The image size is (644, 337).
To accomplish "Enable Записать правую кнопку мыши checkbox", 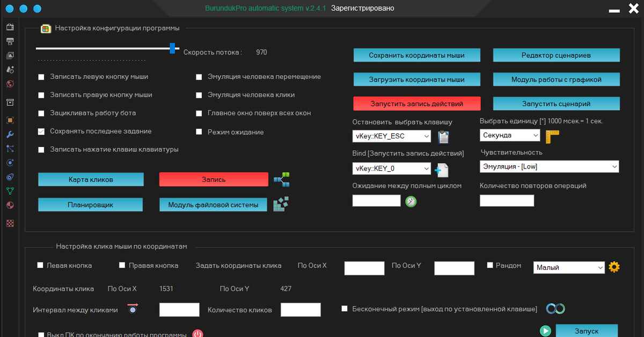I will pyautogui.click(x=41, y=96).
